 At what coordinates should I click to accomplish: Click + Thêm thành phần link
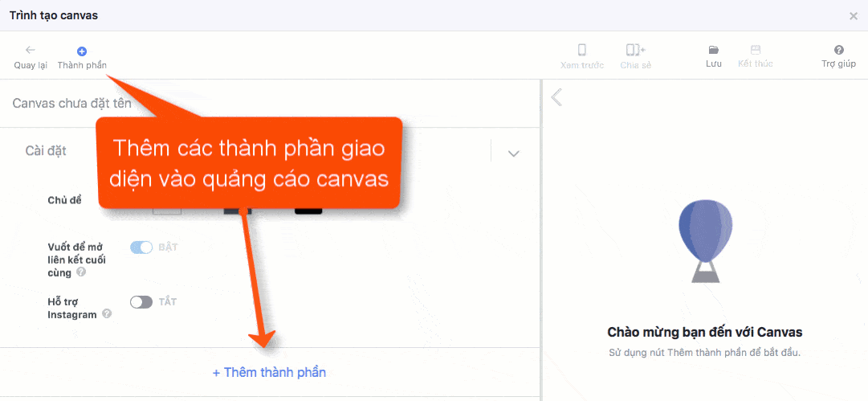[270, 373]
